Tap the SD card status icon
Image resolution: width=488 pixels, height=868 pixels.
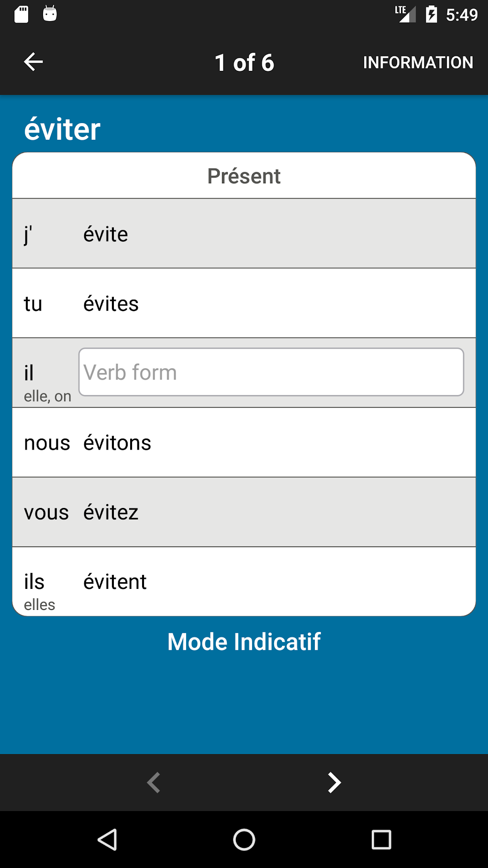22,14
